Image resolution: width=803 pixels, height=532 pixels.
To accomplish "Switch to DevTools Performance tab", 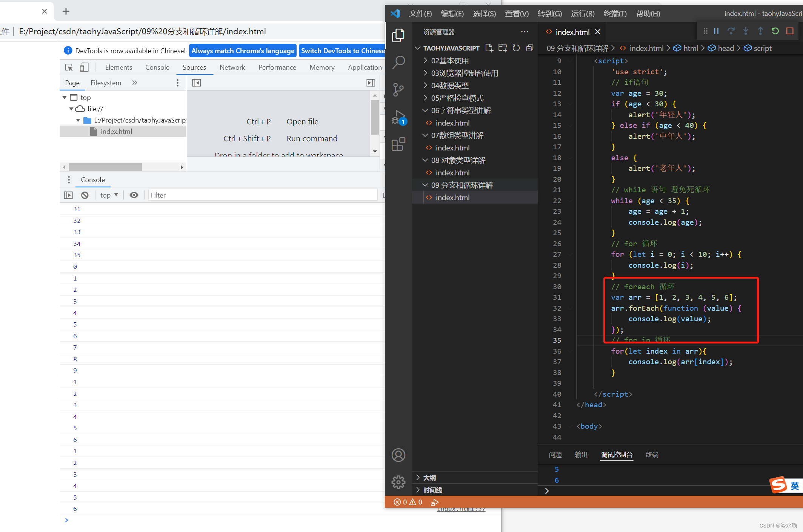I will (277, 67).
